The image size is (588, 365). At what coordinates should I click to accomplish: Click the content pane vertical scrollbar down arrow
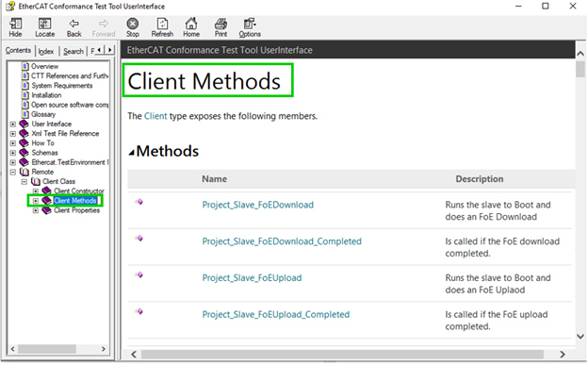[580, 336]
